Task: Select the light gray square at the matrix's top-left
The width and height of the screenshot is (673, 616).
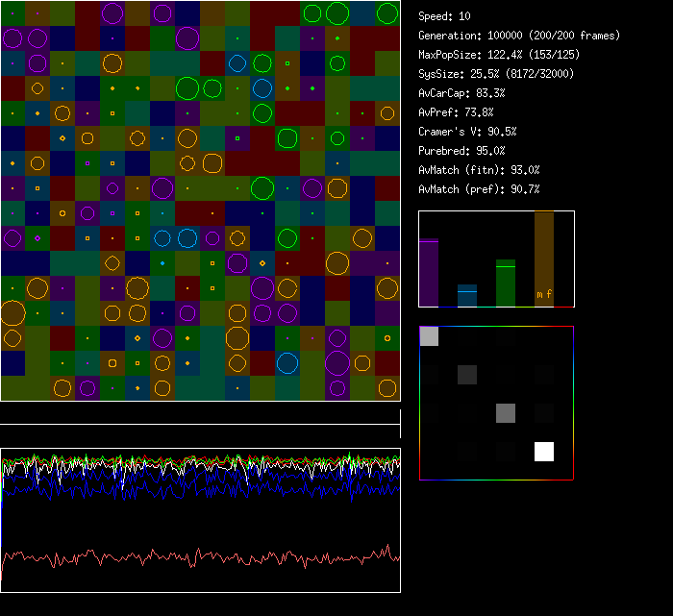Action: click(x=429, y=335)
